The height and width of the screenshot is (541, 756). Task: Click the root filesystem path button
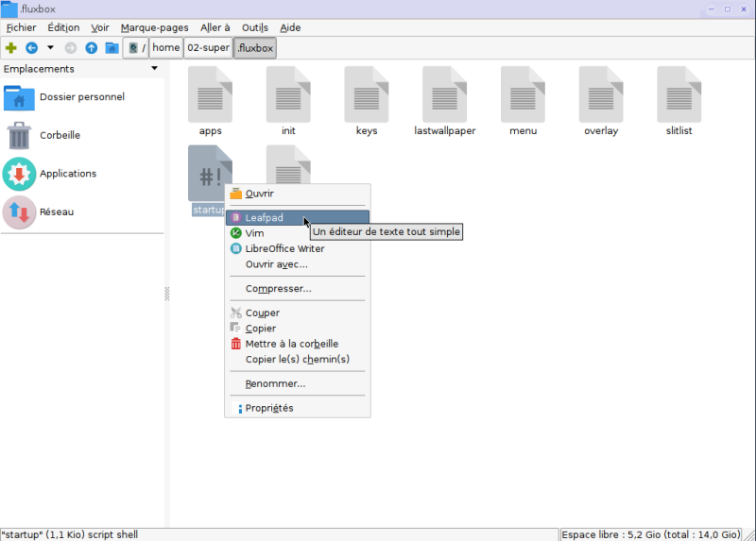click(135, 48)
